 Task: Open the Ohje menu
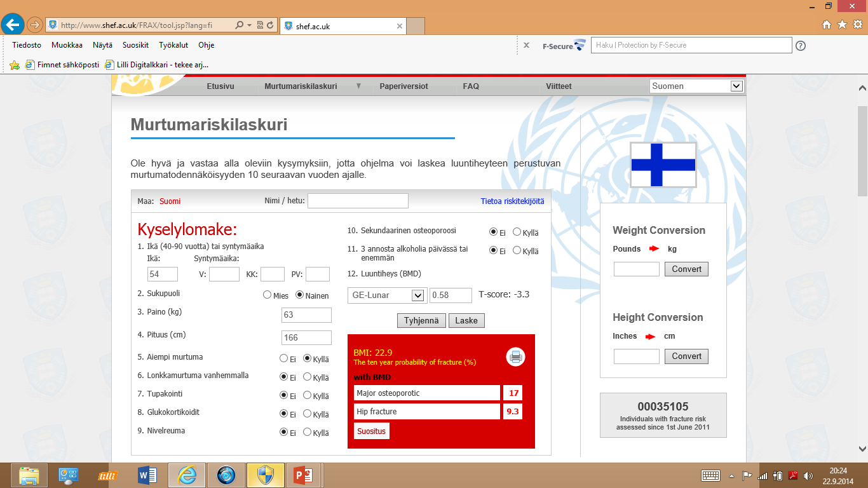coord(207,45)
